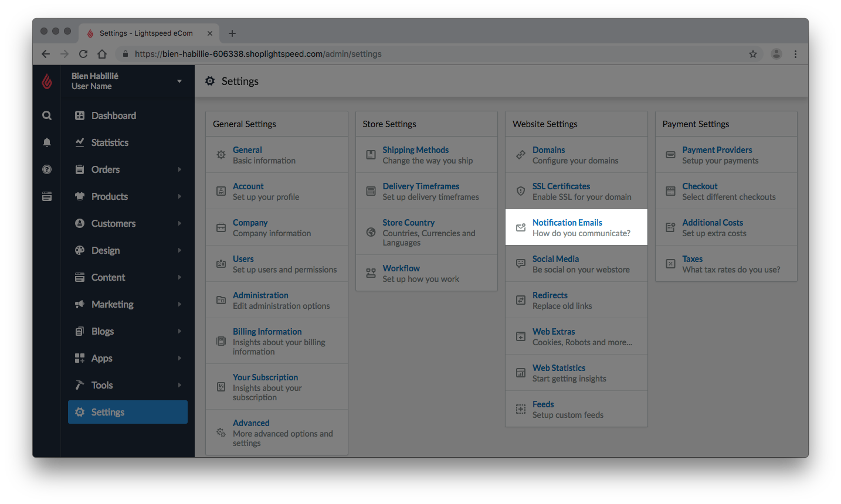841x504 pixels.
Task: Click the Feeds icon
Action: (x=521, y=409)
